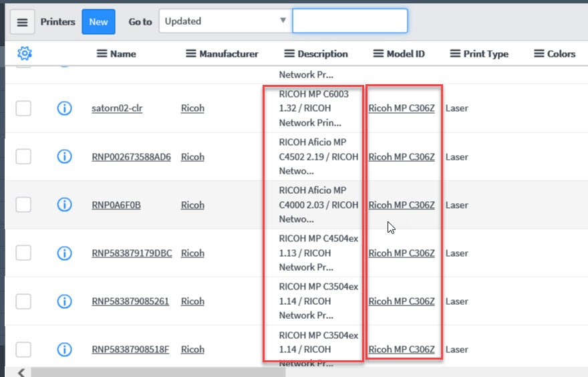Open Ricoh manufacturer link for RNP58387908518F
The height and width of the screenshot is (377, 588).
[192, 350]
